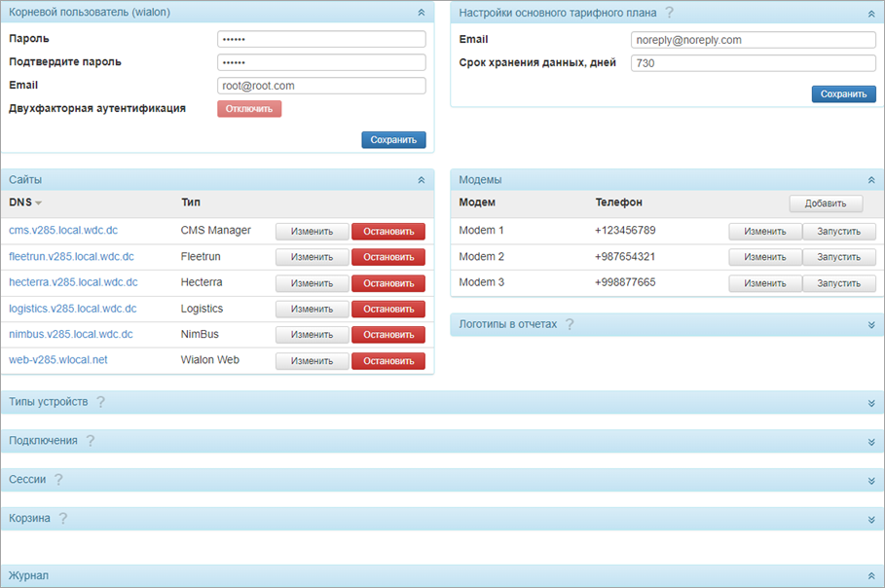Edit the CMS Manager site
Viewport: 885px width, 588px height.
pyautogui.click(x=313, y=232)
